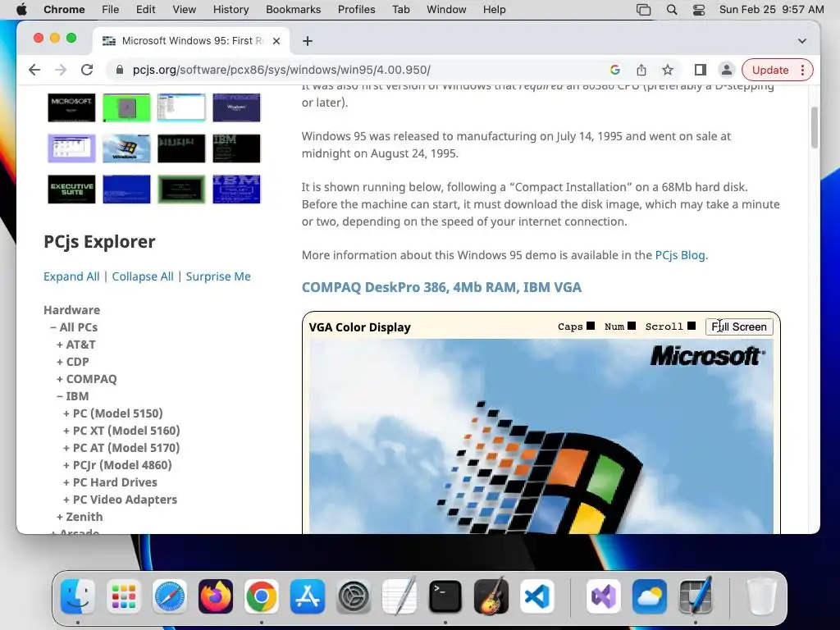Open Control Center in menu bar
The height and width of the screenshot is (630, 840).
pyautogui.click(x=699, y=9)
